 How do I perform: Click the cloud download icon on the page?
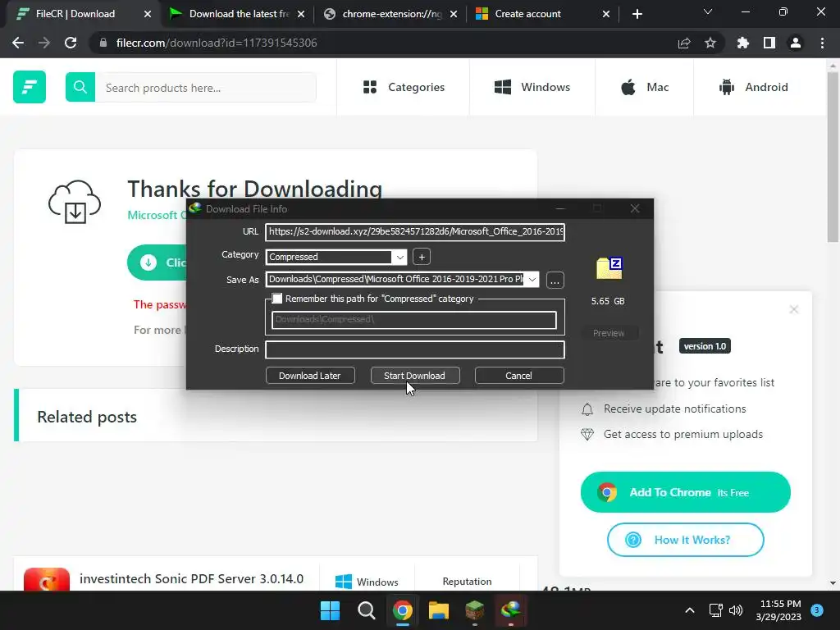[x=75, y=202]
